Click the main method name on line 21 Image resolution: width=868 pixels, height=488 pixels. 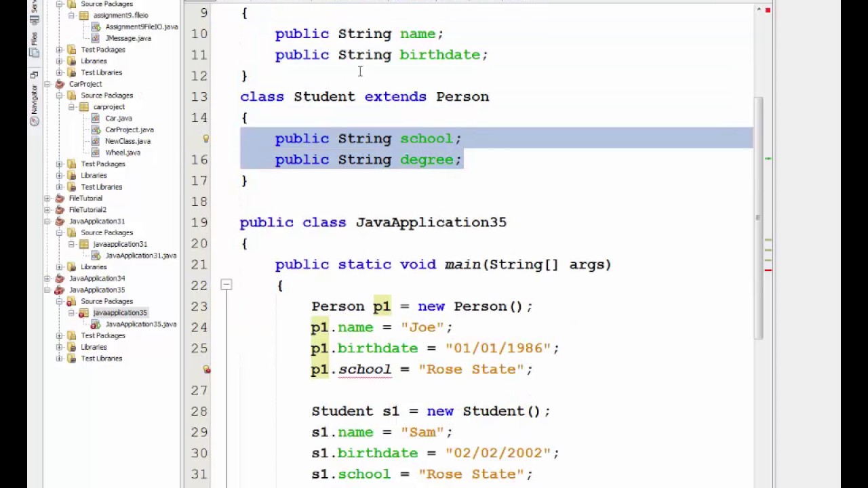[462, 264]
